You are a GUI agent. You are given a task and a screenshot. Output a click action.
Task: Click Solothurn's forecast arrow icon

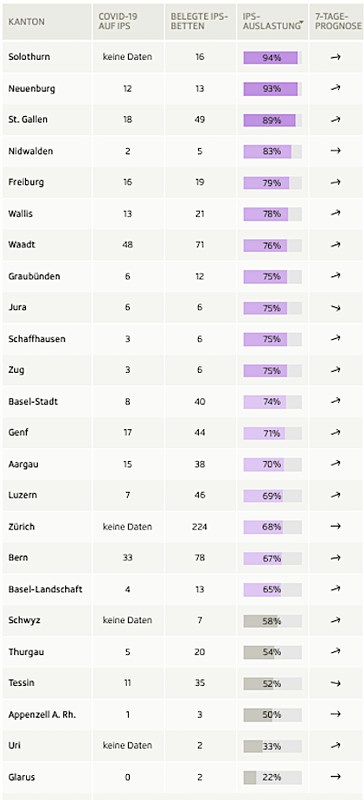point(335,57)
